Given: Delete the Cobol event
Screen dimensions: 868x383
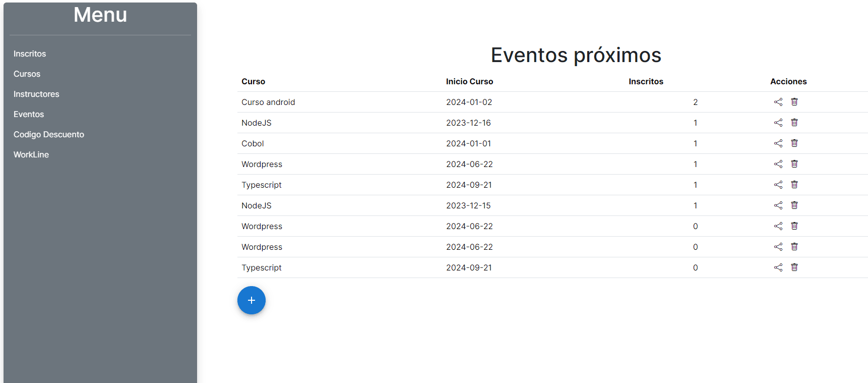Looking at the screenshot, I should [794, 143].
